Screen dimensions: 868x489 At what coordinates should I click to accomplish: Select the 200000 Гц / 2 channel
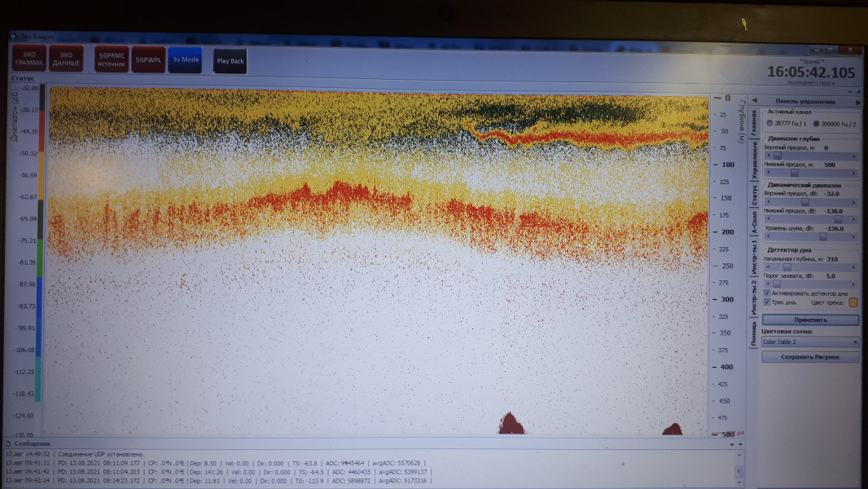[x=817, y=123]
